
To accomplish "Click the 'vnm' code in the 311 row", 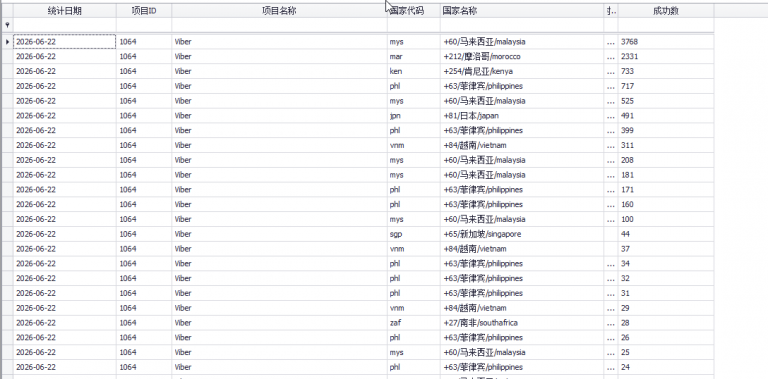I will (413, 145).
